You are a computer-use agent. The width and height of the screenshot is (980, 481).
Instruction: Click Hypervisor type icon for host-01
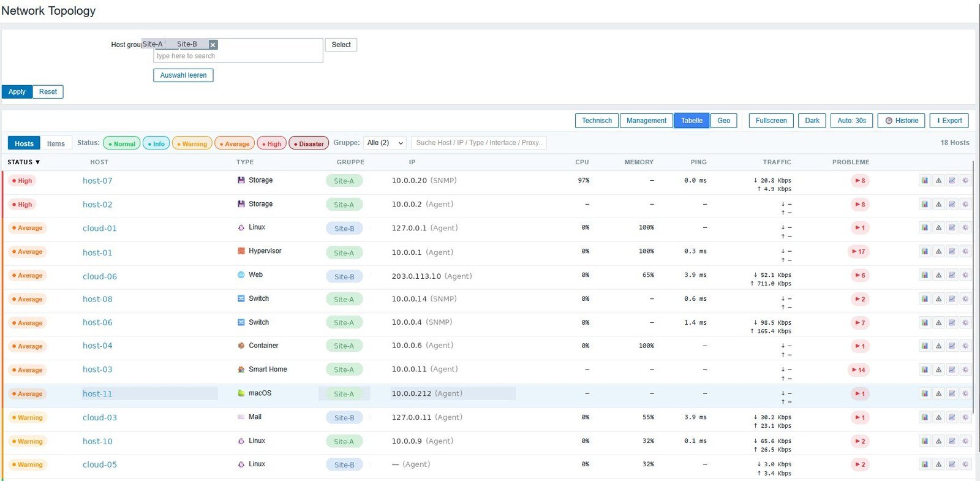[x=241, y=251]
